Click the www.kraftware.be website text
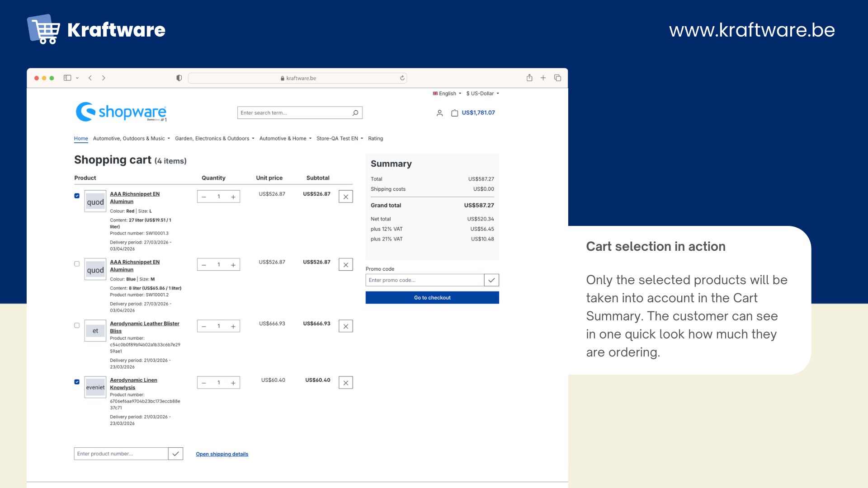The height and width of the screenshot is (488, 868). coord(752,30)
